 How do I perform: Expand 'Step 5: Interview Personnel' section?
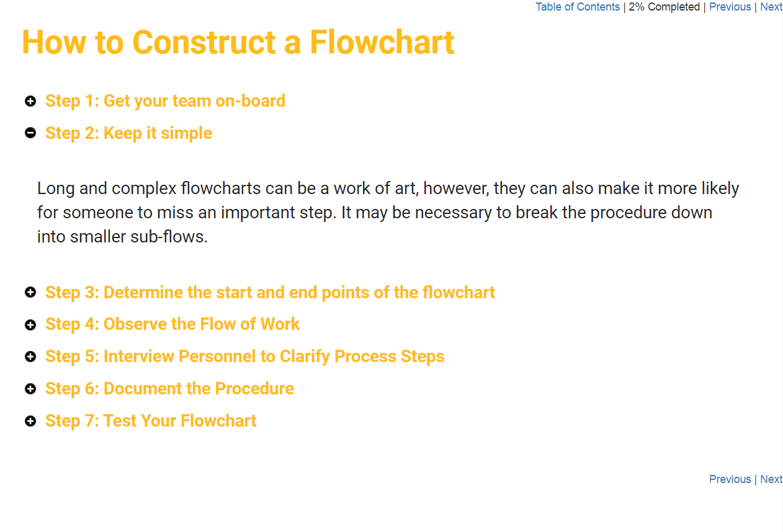click(244, 356)
